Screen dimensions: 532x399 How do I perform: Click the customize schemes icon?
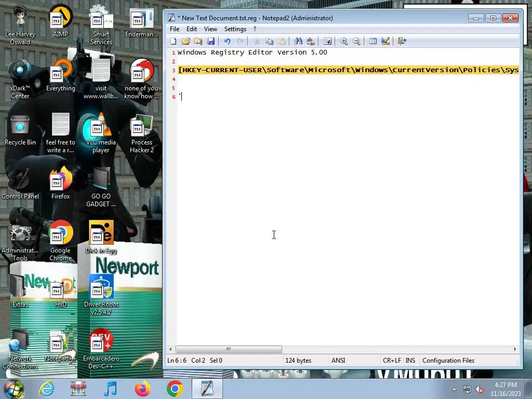[385, 42]
